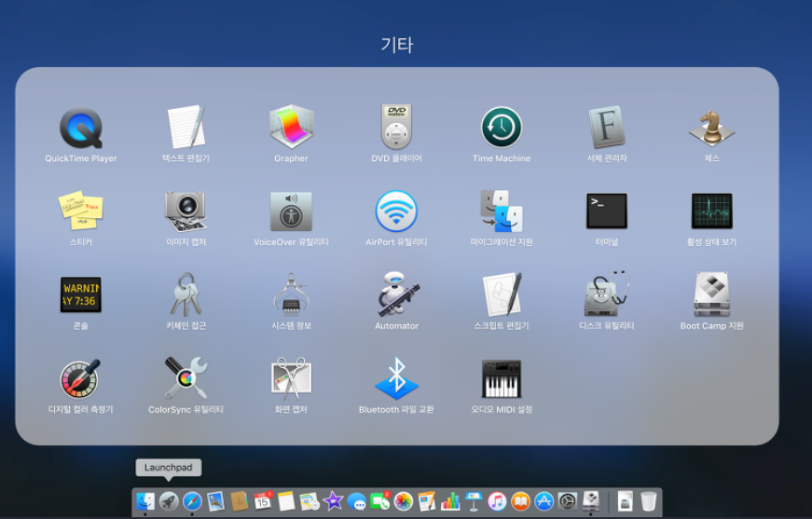Open Boot Camp 지원
The height and width of the screenshot is (519, 812).
coord(711,294)
